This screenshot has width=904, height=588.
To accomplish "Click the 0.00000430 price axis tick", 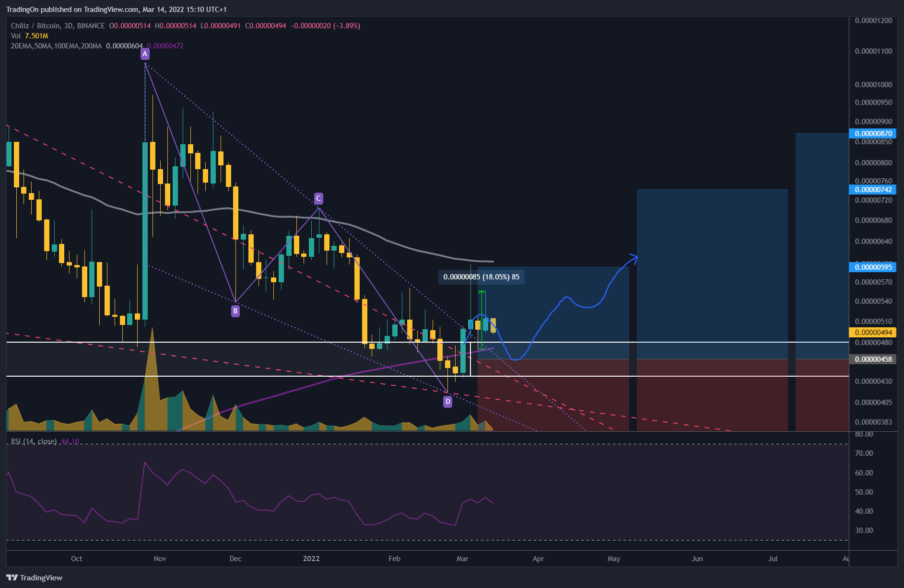I will coord(873,381).
